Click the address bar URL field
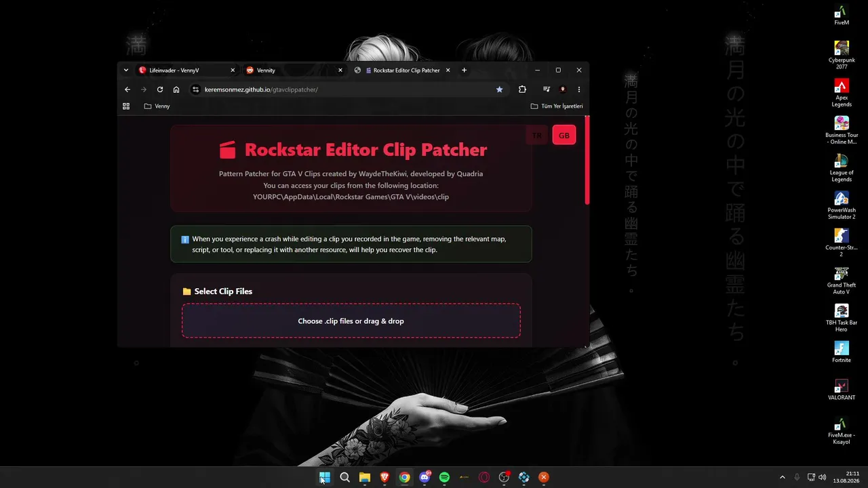 [348, 89]
